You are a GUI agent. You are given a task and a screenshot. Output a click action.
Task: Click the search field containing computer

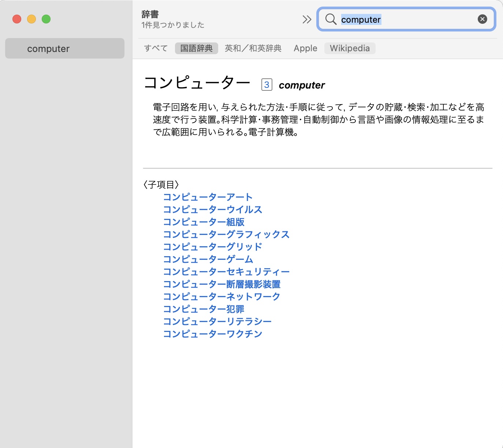point(406,19)
